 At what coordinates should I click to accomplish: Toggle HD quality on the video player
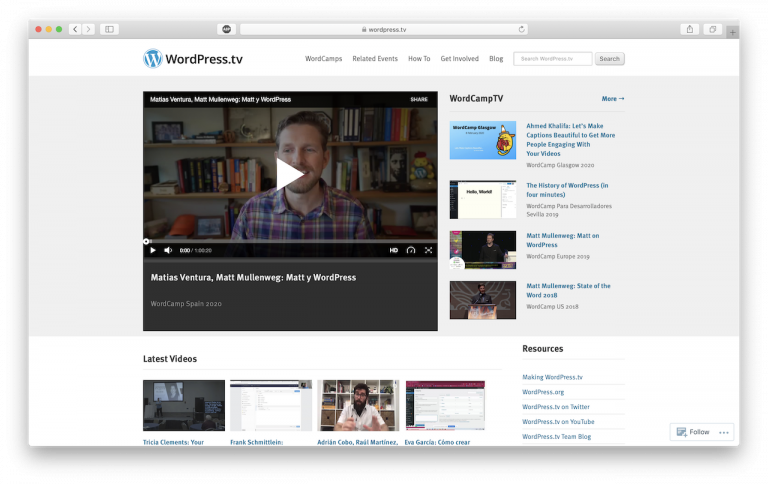(x=393, y=250)
